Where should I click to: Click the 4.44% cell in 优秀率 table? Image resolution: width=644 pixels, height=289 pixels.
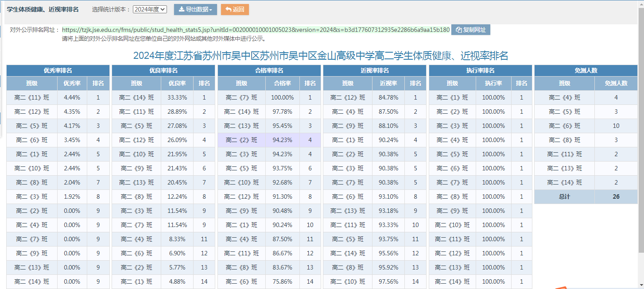72,98
